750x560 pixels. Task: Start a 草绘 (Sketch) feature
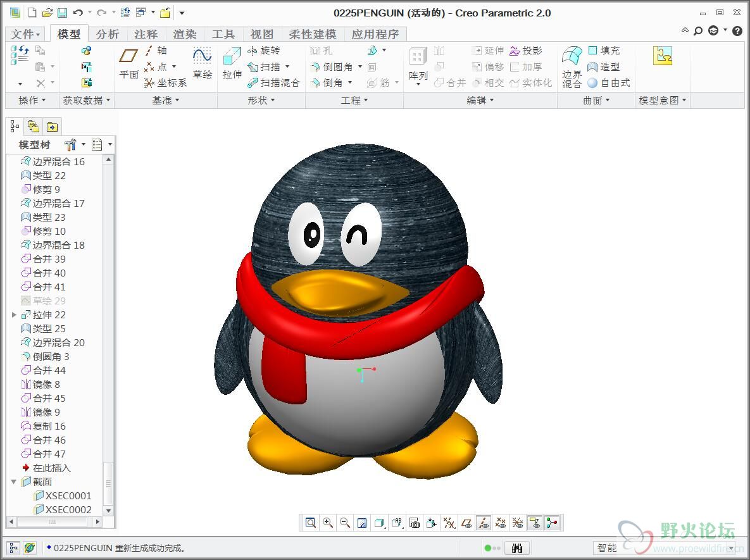click(x=203, y=63)
